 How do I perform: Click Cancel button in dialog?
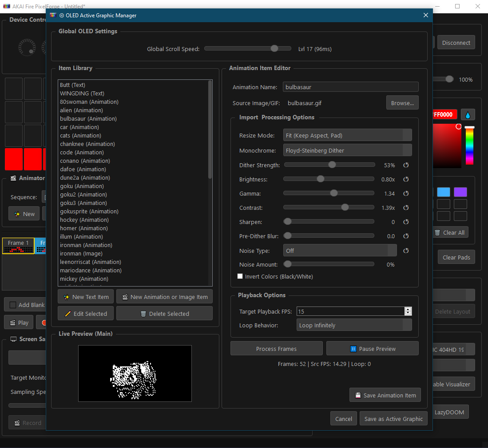coord(344,419)
